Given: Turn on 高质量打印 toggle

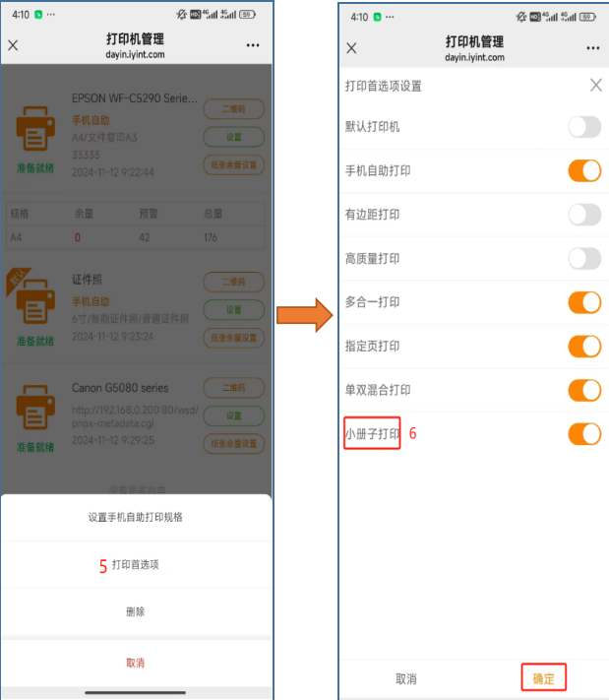Looking at the screenshot, I should [x=584, y=259].
